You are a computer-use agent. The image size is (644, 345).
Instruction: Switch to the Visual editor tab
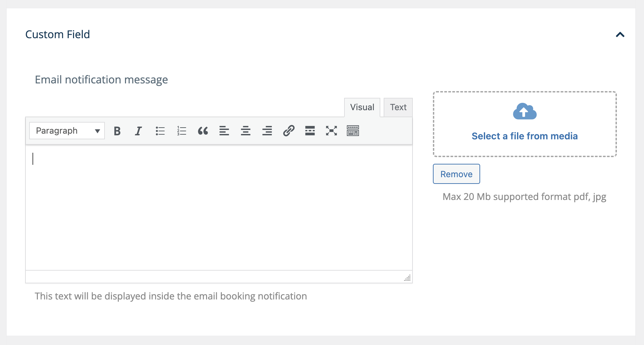click(x=362, y=107)
